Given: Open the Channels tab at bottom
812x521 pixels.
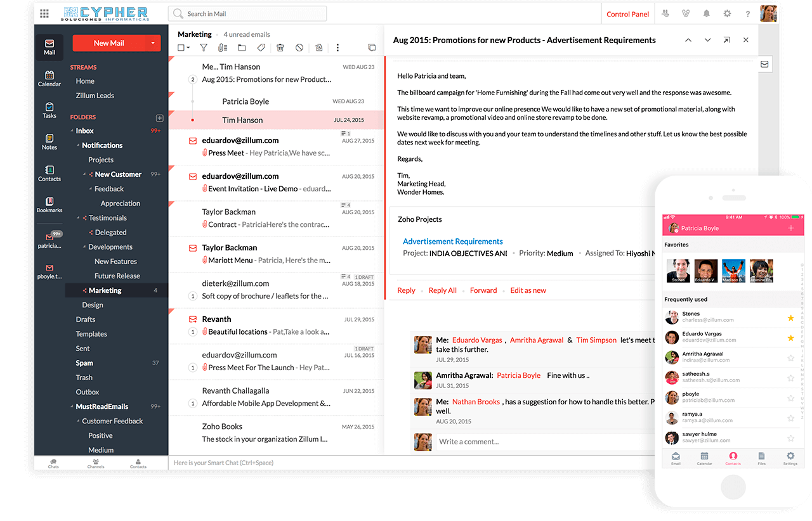Looking at the screenshot, I should pyautogui.click(x=96, y=463).
